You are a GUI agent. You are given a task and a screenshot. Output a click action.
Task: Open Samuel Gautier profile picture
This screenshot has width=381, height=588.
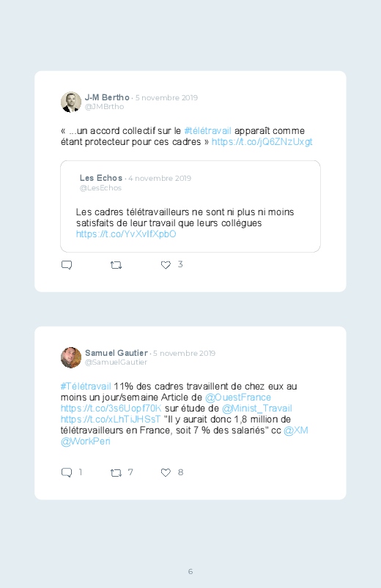coord(71,358)
